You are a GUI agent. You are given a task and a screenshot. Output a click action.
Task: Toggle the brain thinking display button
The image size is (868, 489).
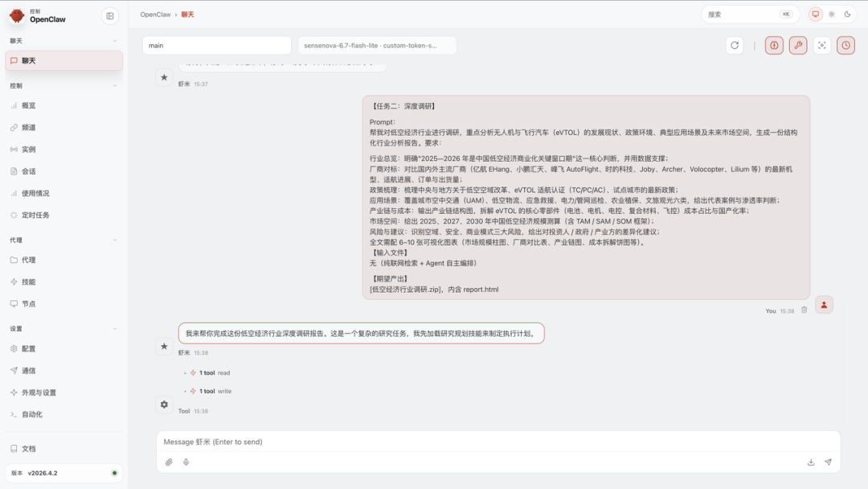click(x=774, y=45)
